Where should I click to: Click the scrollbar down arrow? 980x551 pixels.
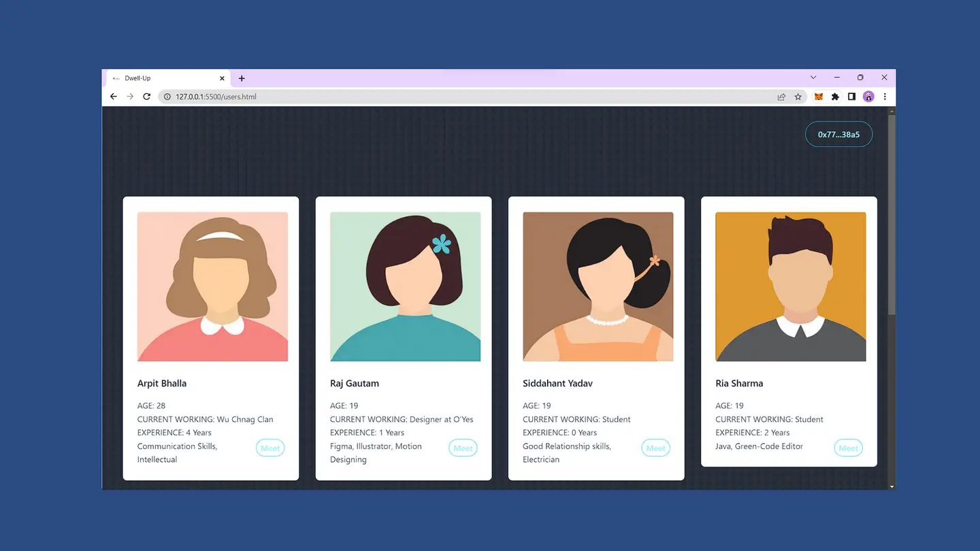click(892, 486)
